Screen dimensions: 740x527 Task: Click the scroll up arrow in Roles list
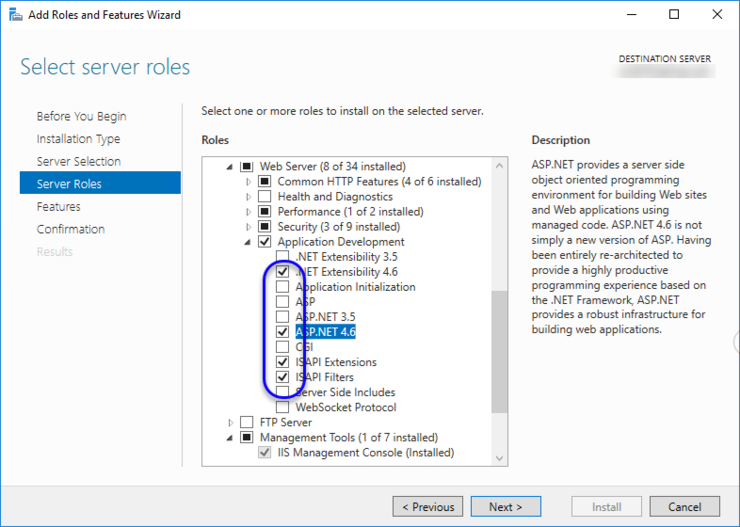tap(499, 166)
